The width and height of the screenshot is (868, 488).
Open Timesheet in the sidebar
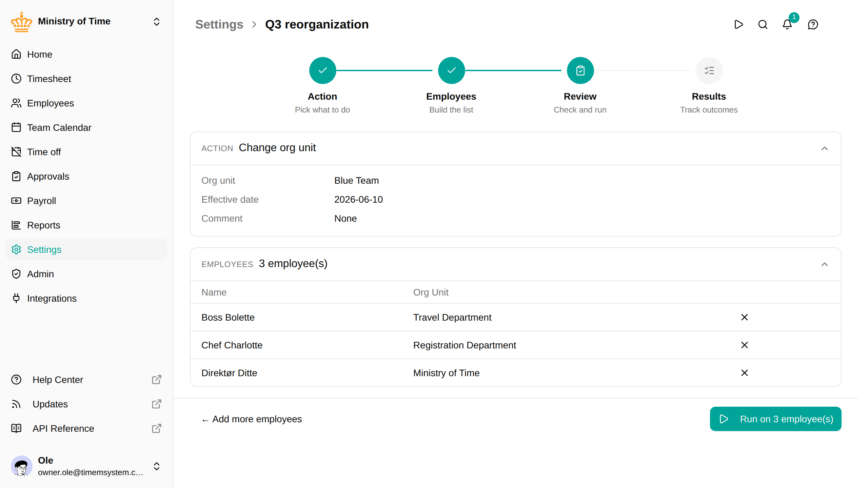click(86, 79)
